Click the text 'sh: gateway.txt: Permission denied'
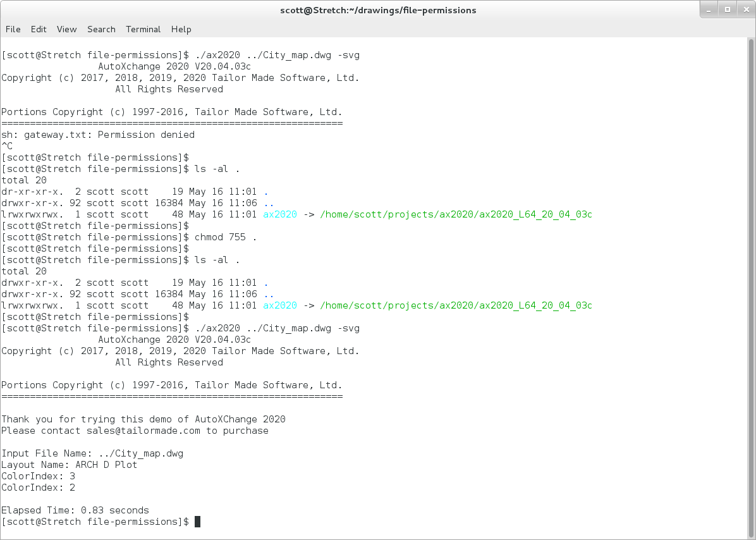The image size is (756, 540). (98, 135)
